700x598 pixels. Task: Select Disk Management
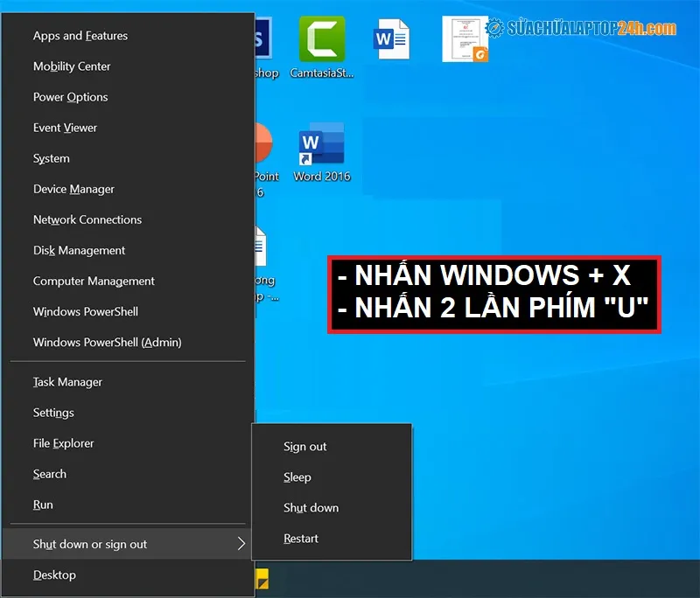coord(79,251)
